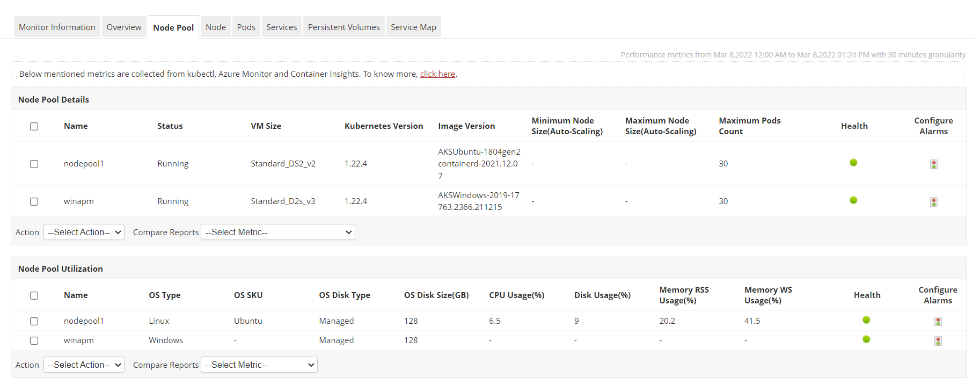Go to the Persistent Volumes tab
The height and width of the screenshot is (385, 980).
click(343, 27)
